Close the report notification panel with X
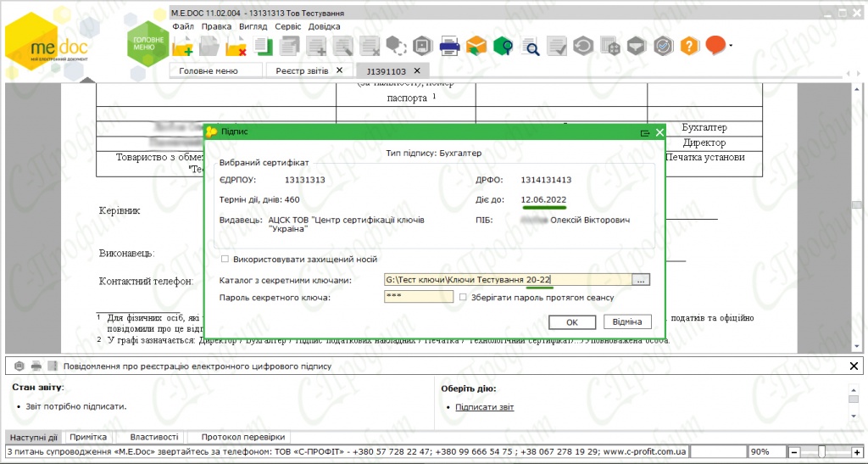Image resolution: width=868 pixels, height=464 pixels. point(854,366)
